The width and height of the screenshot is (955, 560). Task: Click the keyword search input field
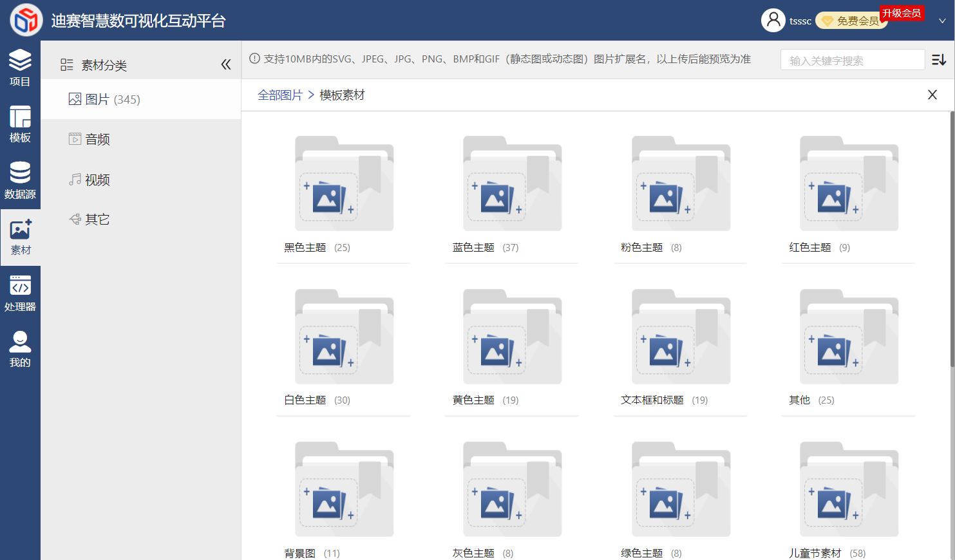853,60
